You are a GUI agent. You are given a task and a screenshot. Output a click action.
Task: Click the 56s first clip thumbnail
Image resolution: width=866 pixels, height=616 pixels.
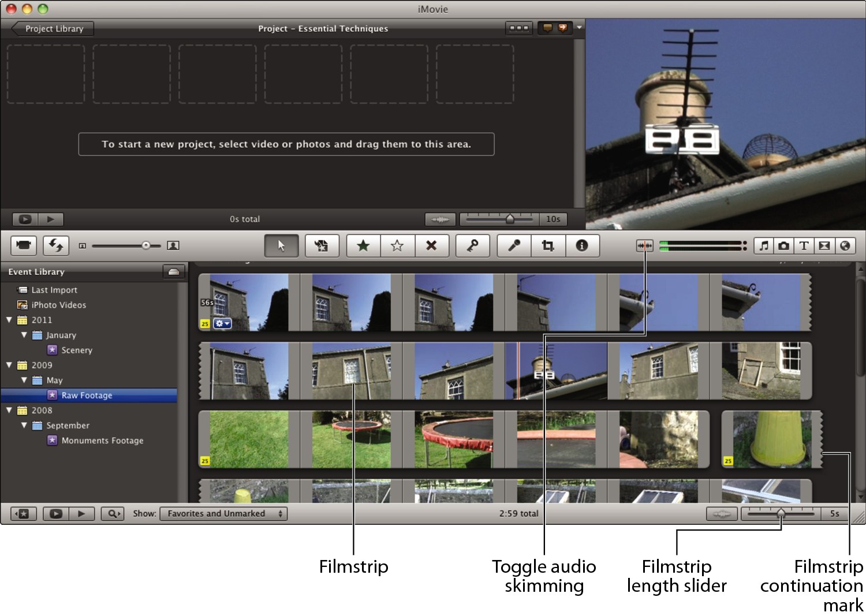click(248, 303)
